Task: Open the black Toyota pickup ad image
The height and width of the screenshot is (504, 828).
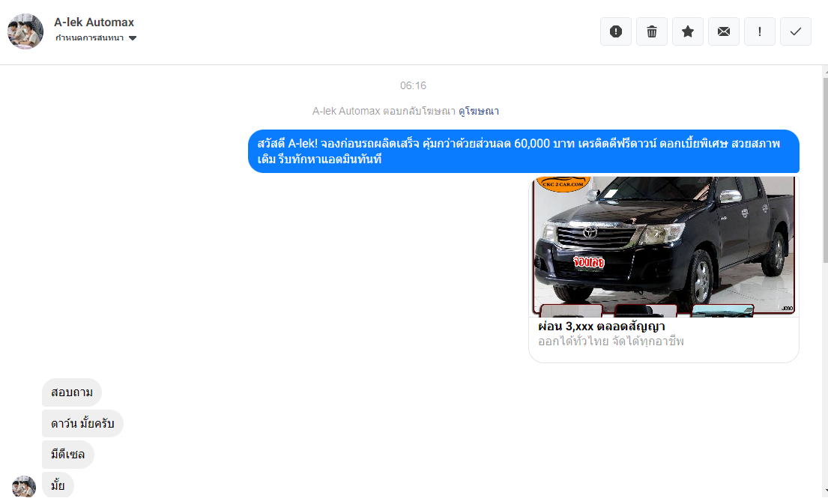Action: coord(664,246)
